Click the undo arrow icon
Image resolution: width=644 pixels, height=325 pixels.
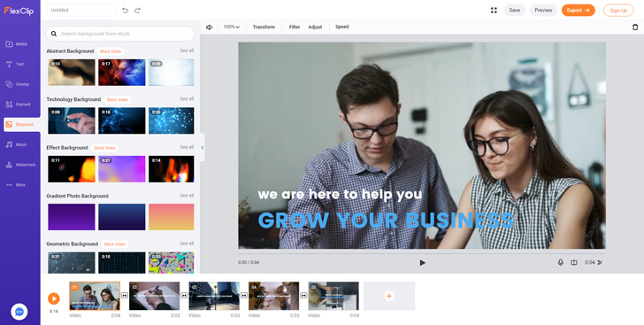(126, 11)
